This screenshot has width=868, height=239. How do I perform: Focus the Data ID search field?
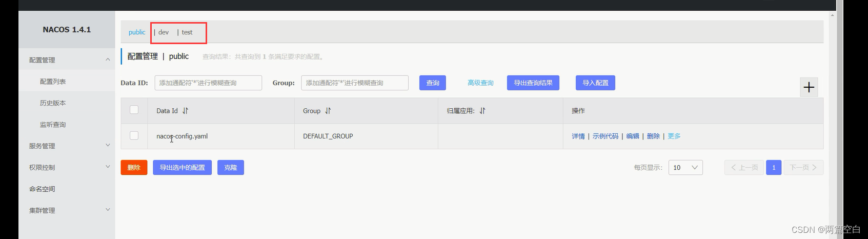(208, 83)
